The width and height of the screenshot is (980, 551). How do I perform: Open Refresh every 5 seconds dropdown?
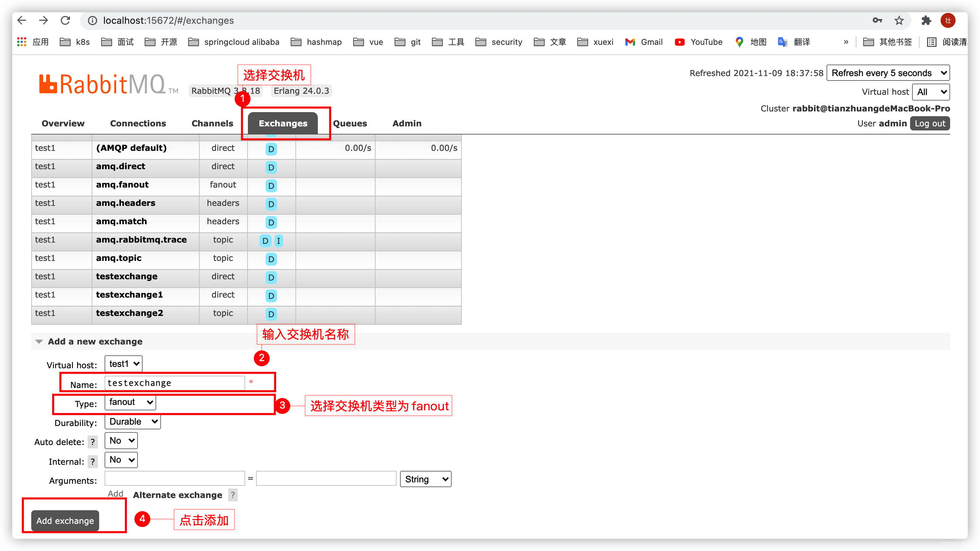click(888, 73)
